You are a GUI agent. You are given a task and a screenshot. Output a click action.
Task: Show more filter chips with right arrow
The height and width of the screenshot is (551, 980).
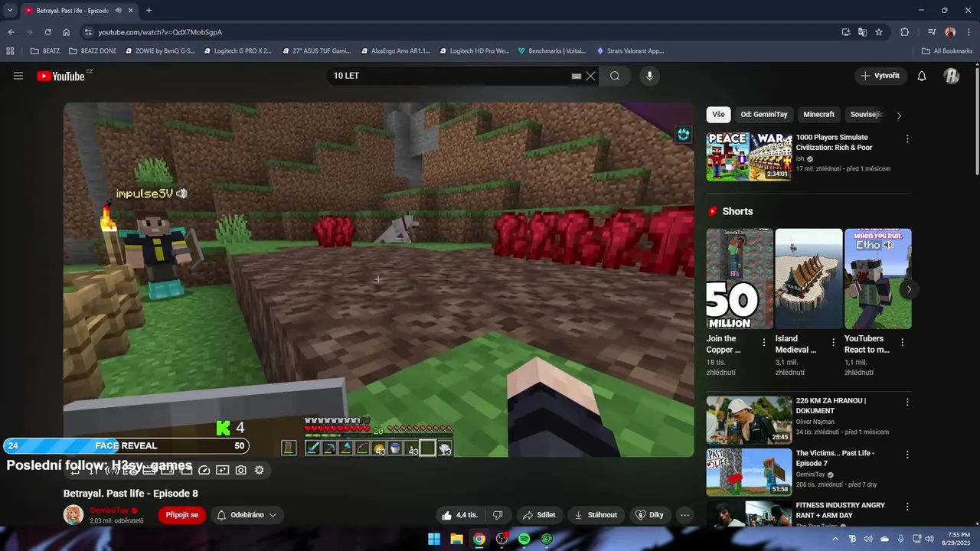pos(899,116)
